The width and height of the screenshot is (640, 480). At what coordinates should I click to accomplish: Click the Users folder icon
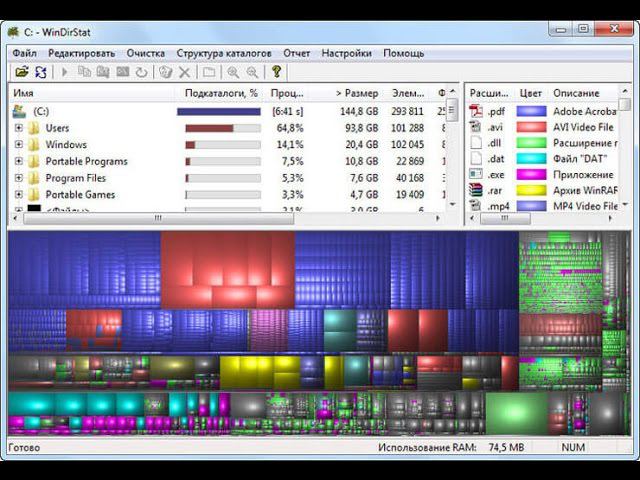(x=34, y=128)
